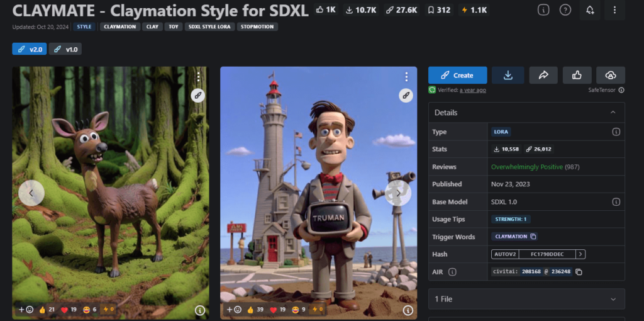Click the SDXL STYLE LORA tag
Viewport: 644px width, 321px height.
(x=209, y=26)
